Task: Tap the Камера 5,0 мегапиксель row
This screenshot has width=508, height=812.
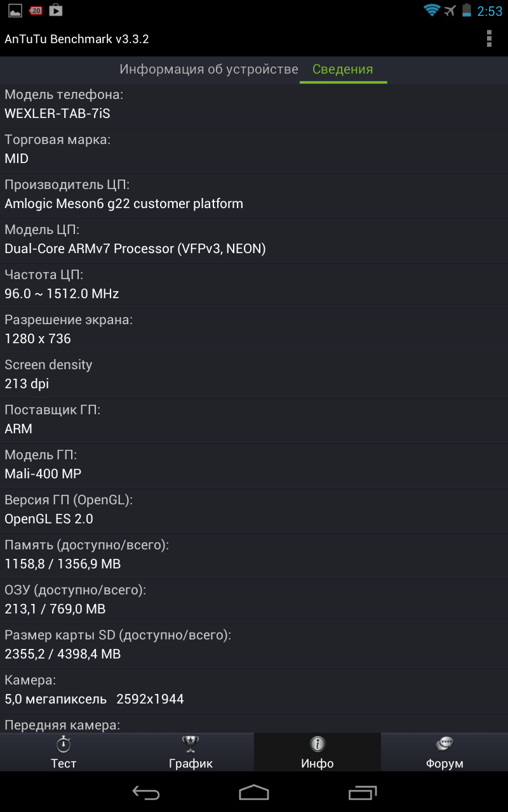Action: pos(254,690)
